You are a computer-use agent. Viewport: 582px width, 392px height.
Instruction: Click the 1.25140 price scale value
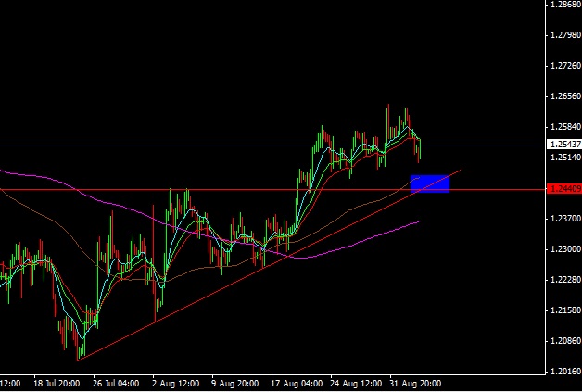[565, 158]
